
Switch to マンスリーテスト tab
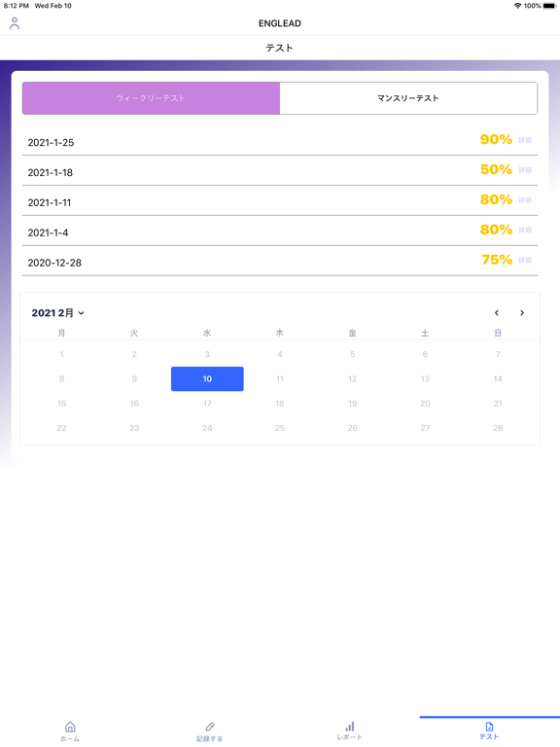click(x=408, y=98)
